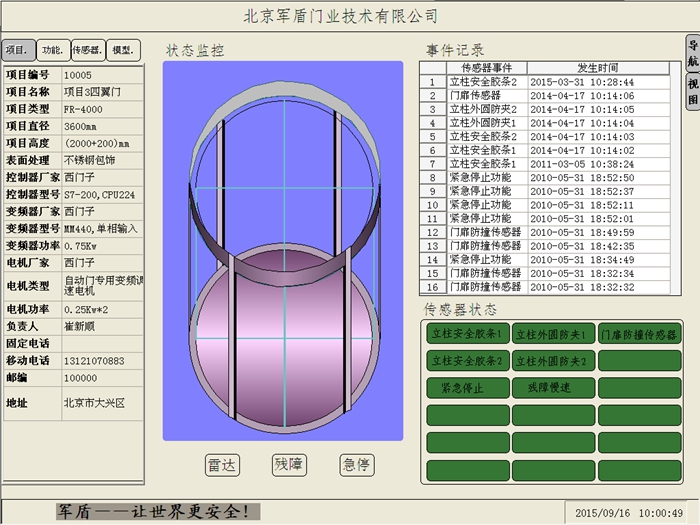Click the 立柱安全胶条1 sensor indicator
This screenshot has width=700, height=525.
coord(468,333)
